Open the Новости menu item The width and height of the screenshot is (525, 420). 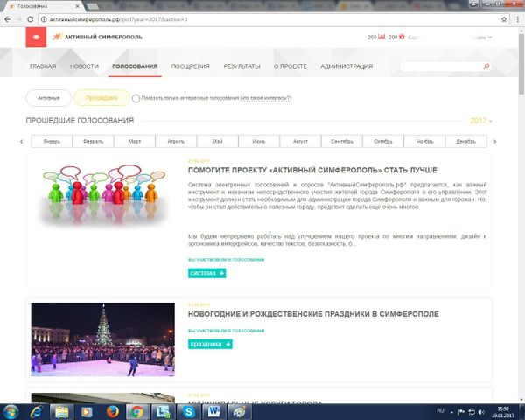tap(84, 66)
